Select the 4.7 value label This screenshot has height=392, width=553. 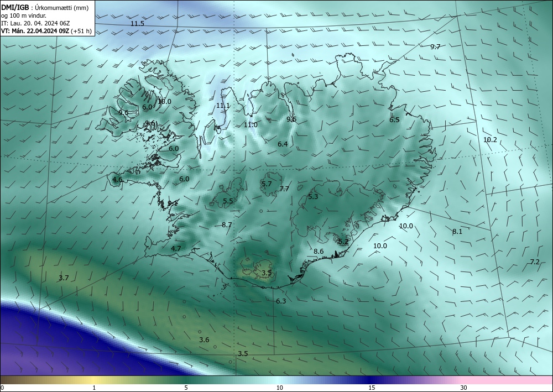[176, 249]
